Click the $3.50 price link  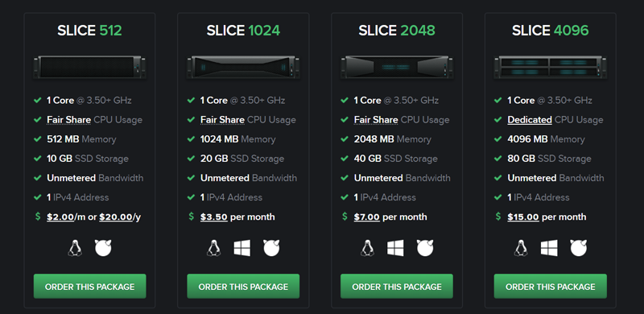point(214,217)
